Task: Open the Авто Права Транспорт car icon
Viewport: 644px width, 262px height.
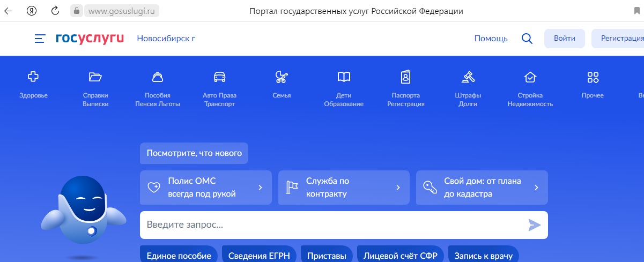Action: 219,77
